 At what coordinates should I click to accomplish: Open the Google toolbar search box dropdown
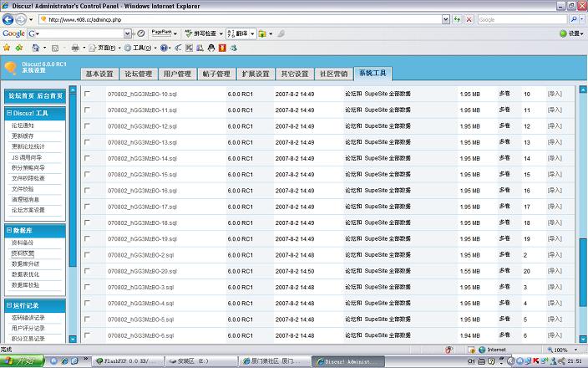click(x=128, y=33)
